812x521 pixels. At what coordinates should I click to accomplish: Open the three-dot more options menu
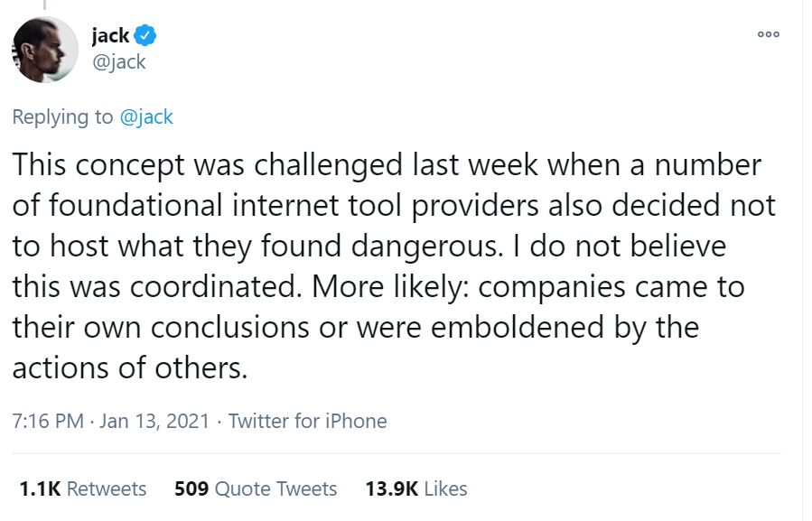coord(768,34)
